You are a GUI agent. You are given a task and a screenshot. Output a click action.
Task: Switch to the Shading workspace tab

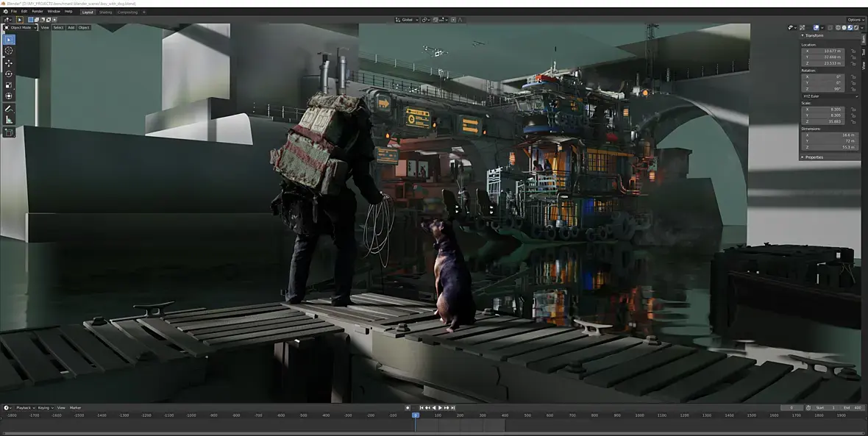point(106,12)
